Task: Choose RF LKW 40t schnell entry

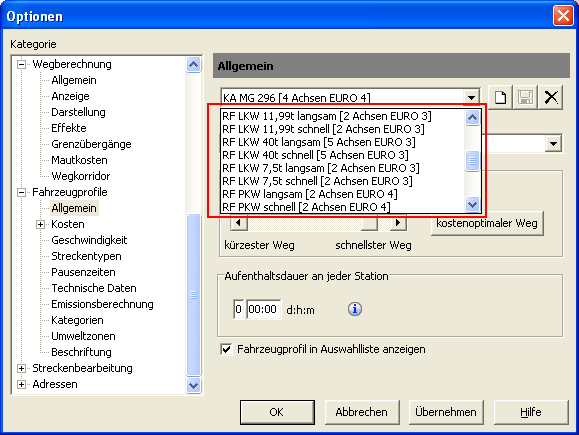Action: pos(343,155)
